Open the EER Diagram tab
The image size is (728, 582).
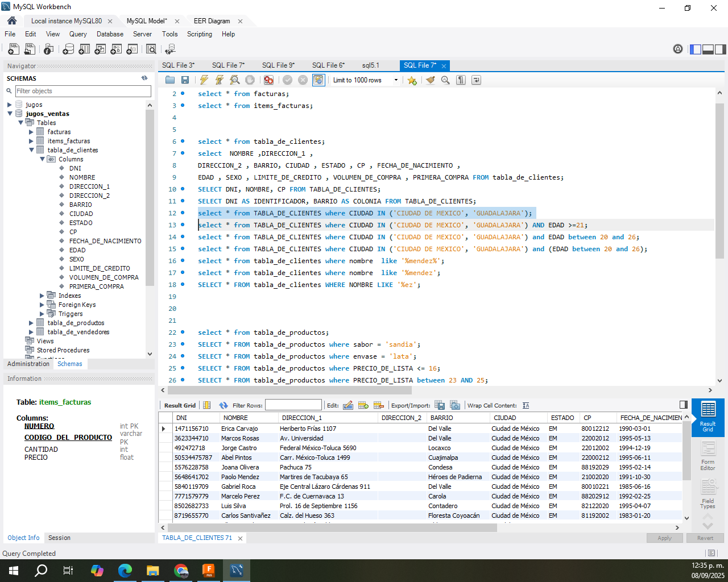tap(212, 21)
